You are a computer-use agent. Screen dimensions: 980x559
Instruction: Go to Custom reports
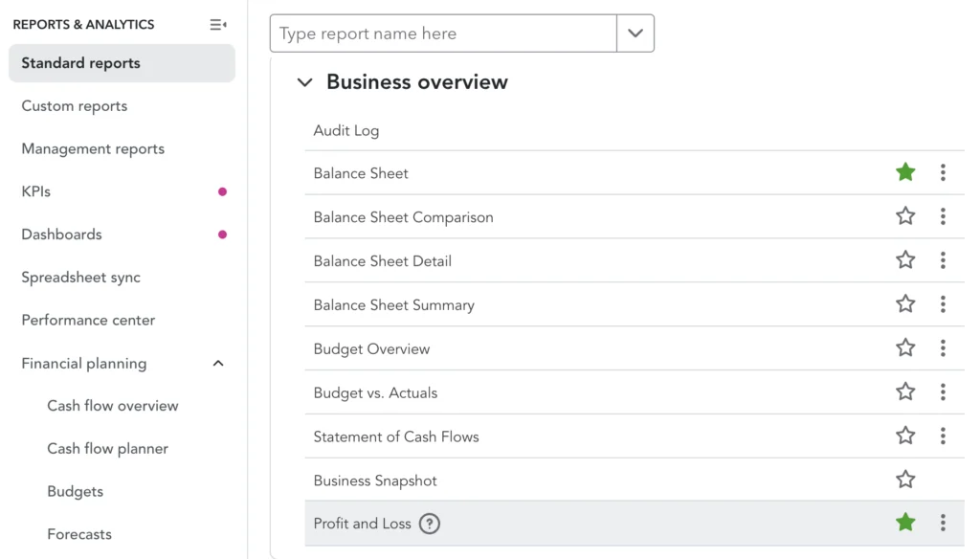75,106
